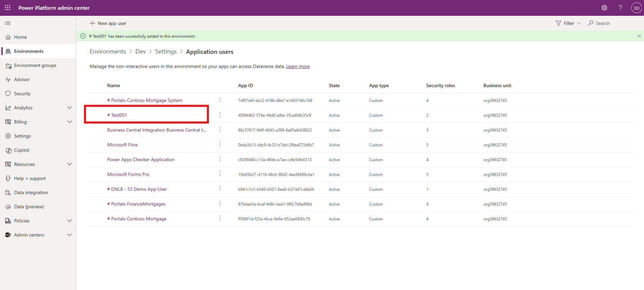This screenshot has width=644, height=290.
Task: Open the Filter dropdown
Action: pyautogui.click(x=568, y=23)
